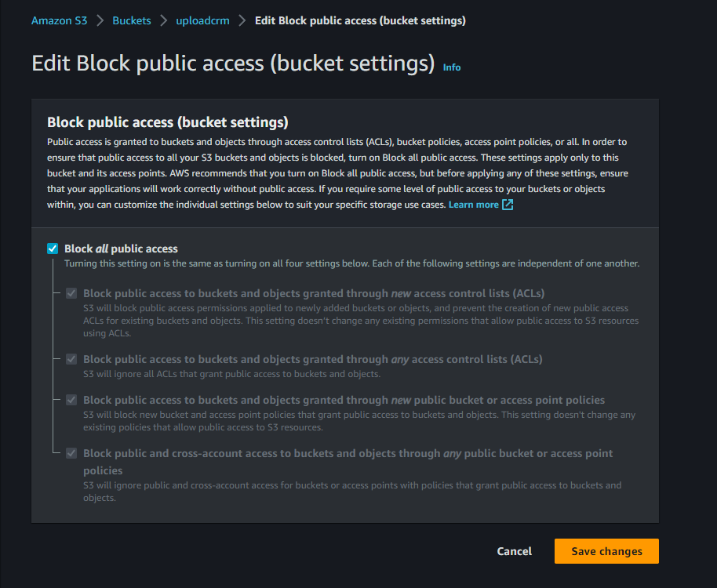Click the external link icon beside Learn more
717x588 pixels.
508,205
